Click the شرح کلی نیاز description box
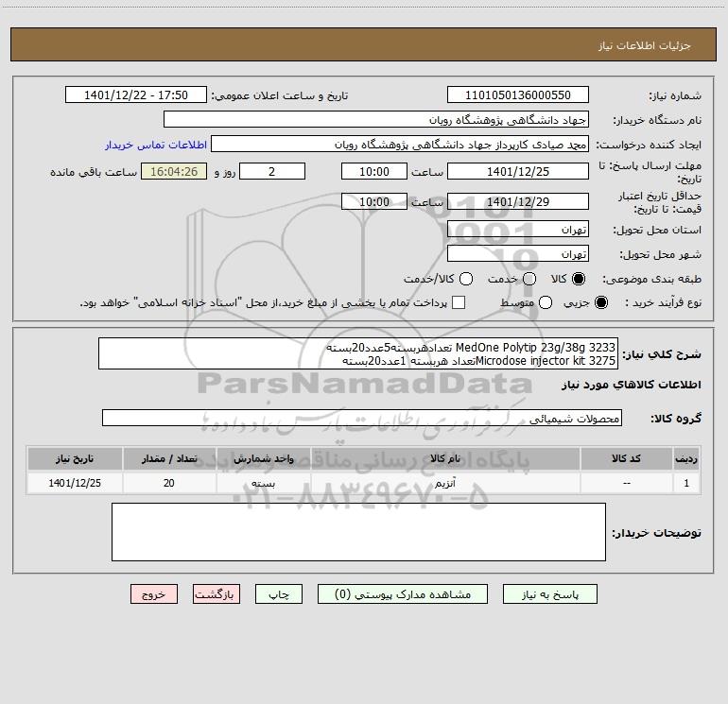Image resolution: width=728 pixels, height=704 pixels. point(358,353)
